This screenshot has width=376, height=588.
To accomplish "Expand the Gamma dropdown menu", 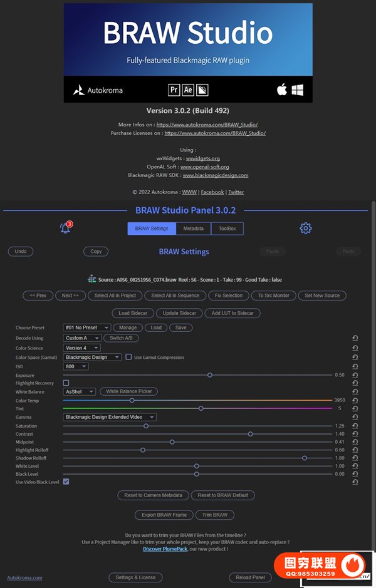I will click(110, 417).
